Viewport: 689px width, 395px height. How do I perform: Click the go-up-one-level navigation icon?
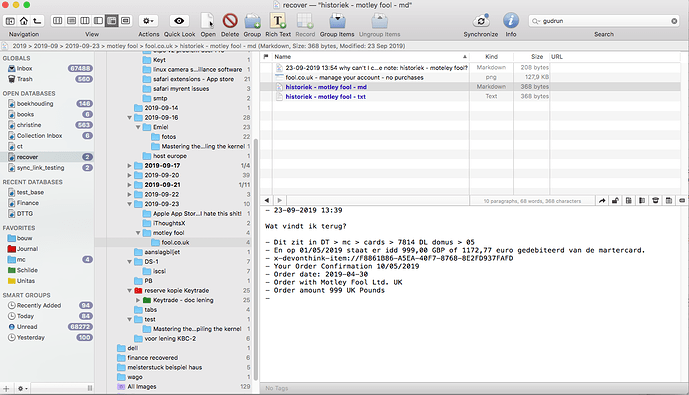(37, 21)
